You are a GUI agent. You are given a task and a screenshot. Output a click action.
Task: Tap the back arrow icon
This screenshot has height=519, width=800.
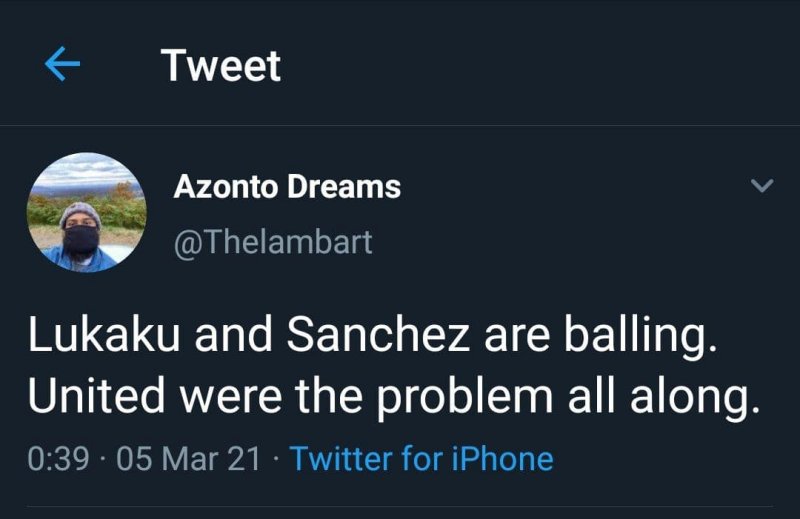(x=63, y=65)
